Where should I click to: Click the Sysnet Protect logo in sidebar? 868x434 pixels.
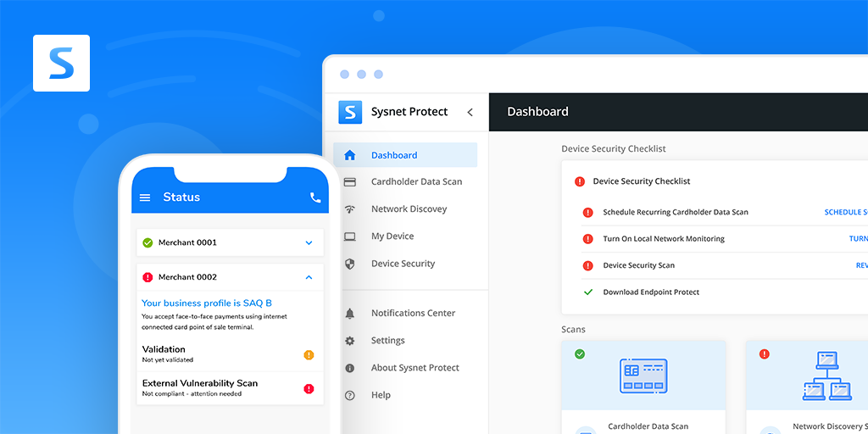tap(350, 112)
